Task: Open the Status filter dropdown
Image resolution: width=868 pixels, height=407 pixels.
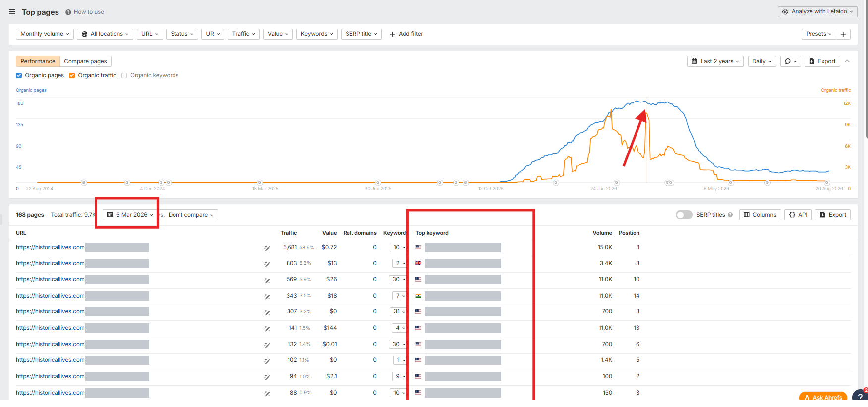Action: coord(182,34)
